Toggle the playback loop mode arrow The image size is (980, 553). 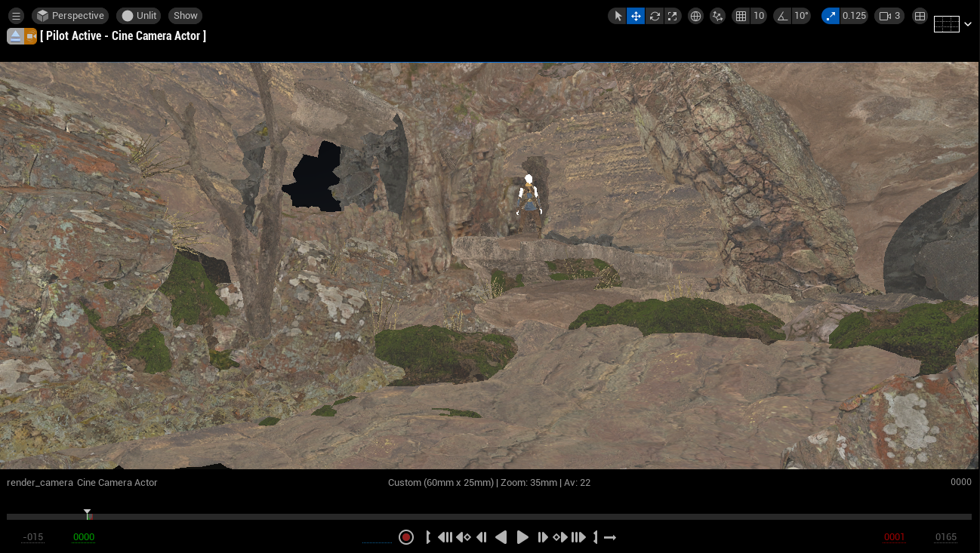pos(610,537)
